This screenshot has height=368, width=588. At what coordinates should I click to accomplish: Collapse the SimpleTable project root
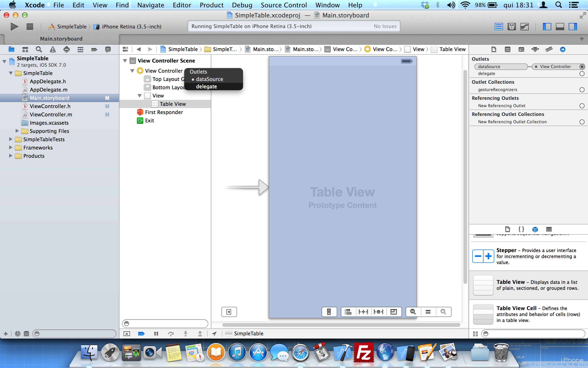4,62
